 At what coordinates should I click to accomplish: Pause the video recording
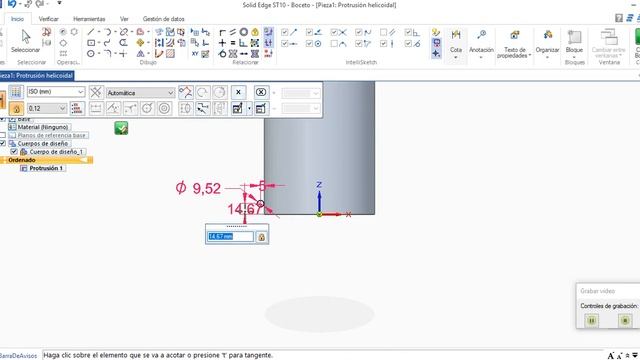point(591,320)
